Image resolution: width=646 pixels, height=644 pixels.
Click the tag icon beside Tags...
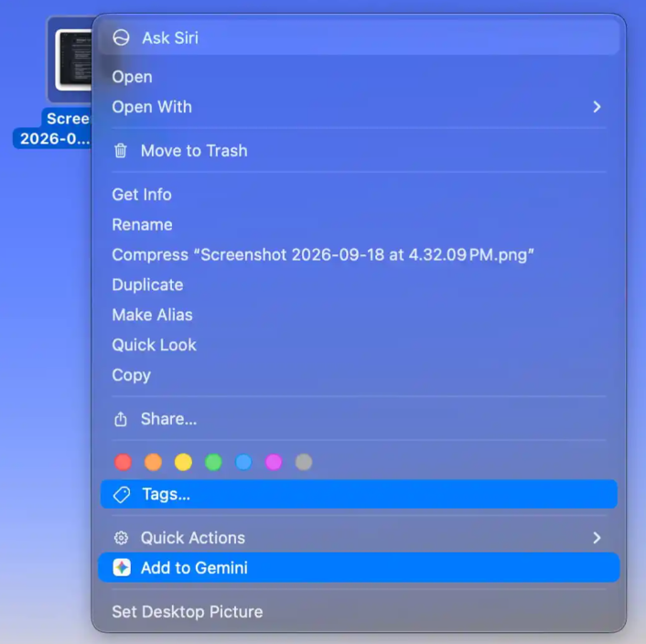(122, 494)
